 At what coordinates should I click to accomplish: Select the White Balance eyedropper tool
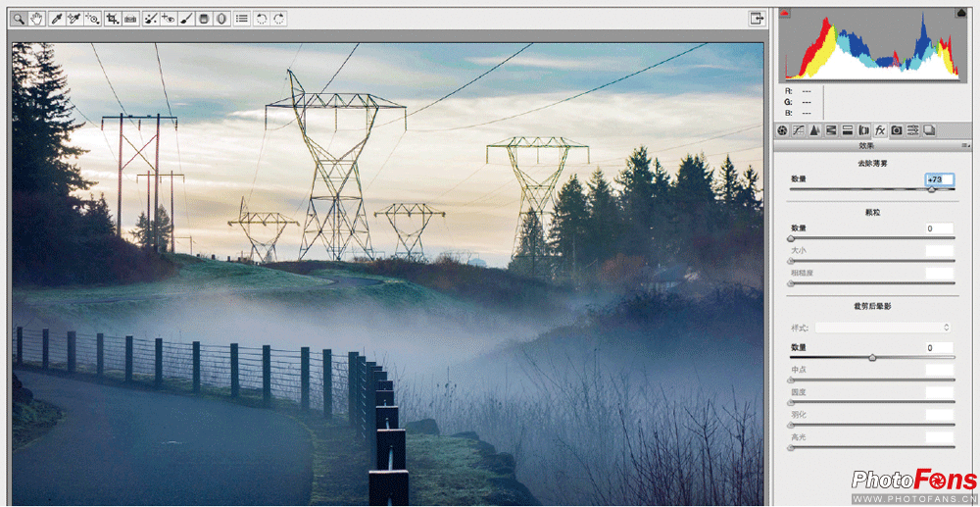(57, 19)
